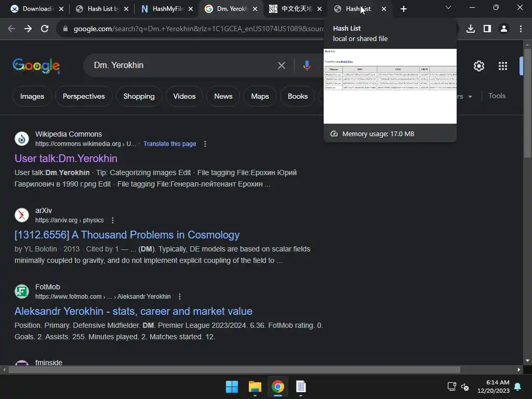Filter results by Shopping
532x399 pixels.
pos(139,96)
